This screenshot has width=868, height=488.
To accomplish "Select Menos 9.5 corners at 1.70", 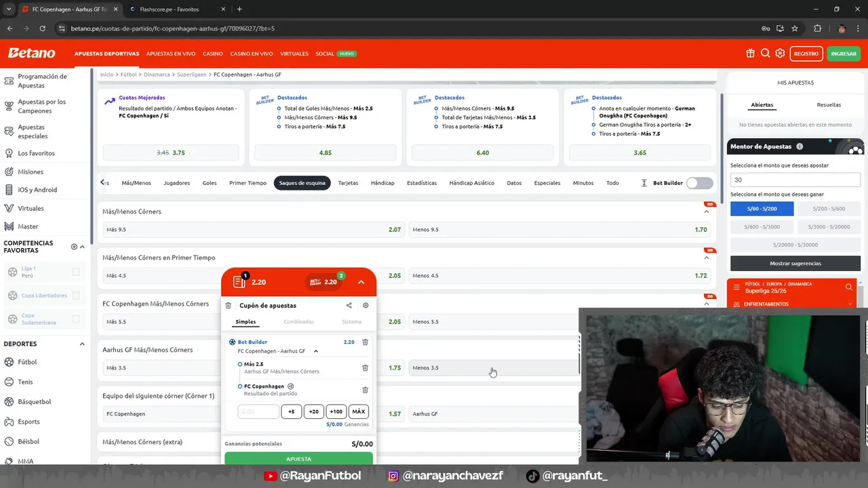I will (560, 230).
